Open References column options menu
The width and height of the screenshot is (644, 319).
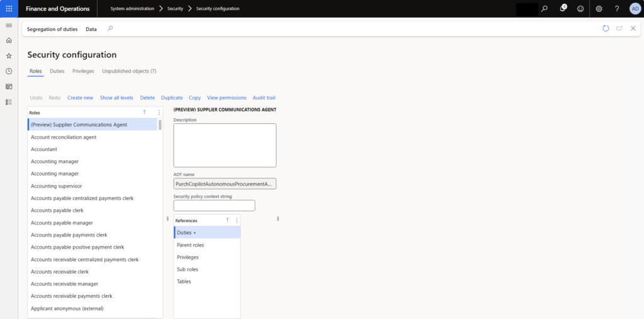[236, 221]
